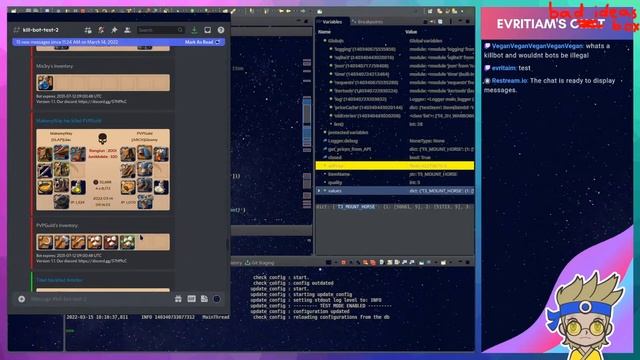Click the Name column header in Variables

click(324, 32)
